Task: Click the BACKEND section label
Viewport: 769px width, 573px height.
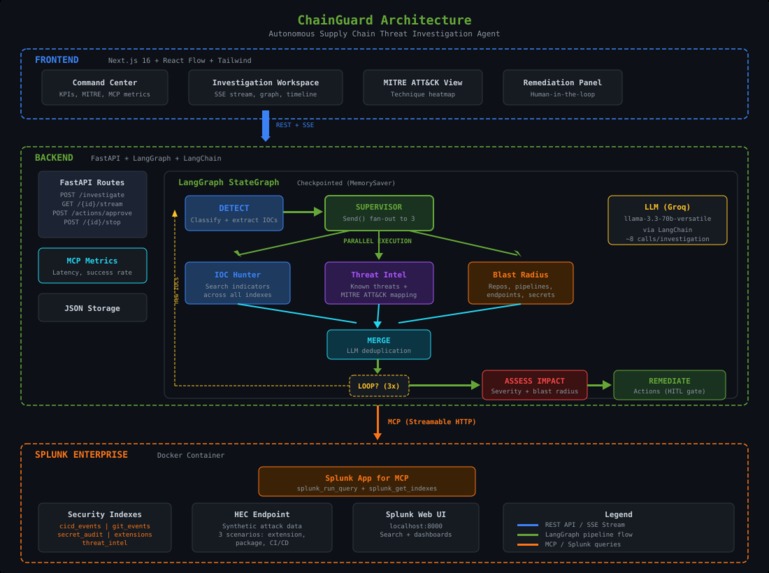Action: point(54,157)
